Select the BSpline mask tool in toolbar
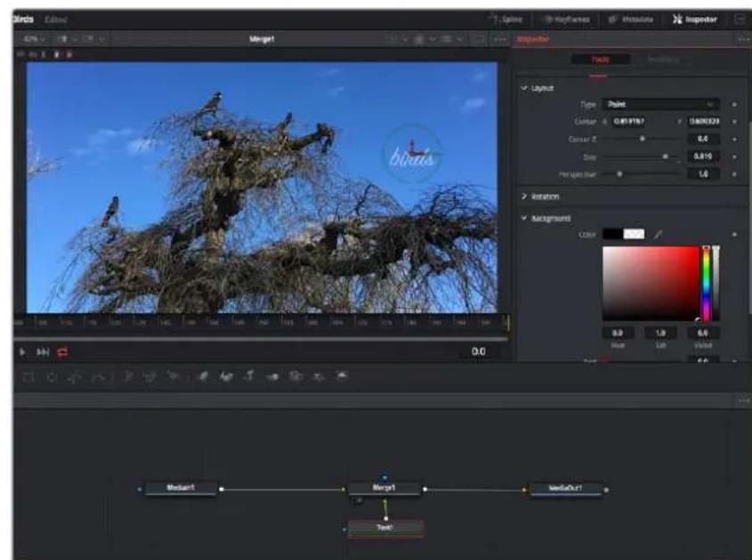 click(98, 377)
